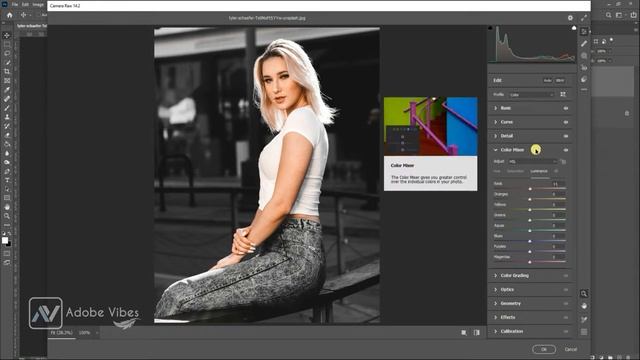Image resolution: width=640 pixels, height=360 pixels.
Task: Expand the Curve panel
Action: 496,122
